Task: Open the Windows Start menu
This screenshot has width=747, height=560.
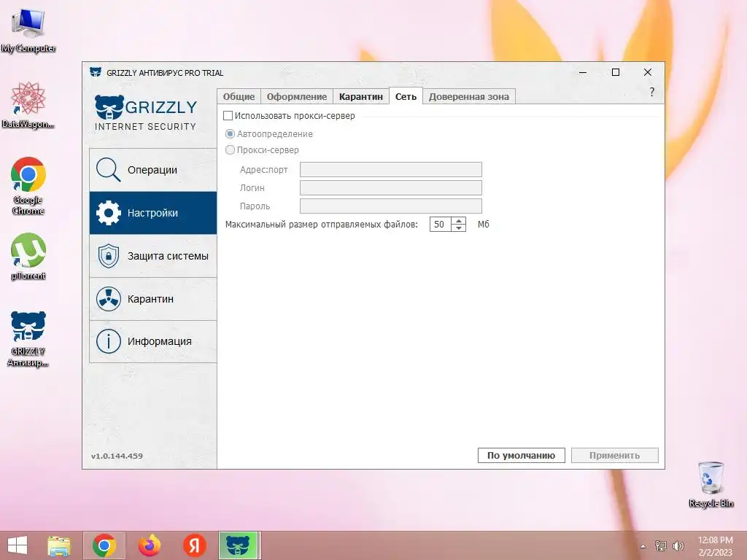Action: (18, 545)
